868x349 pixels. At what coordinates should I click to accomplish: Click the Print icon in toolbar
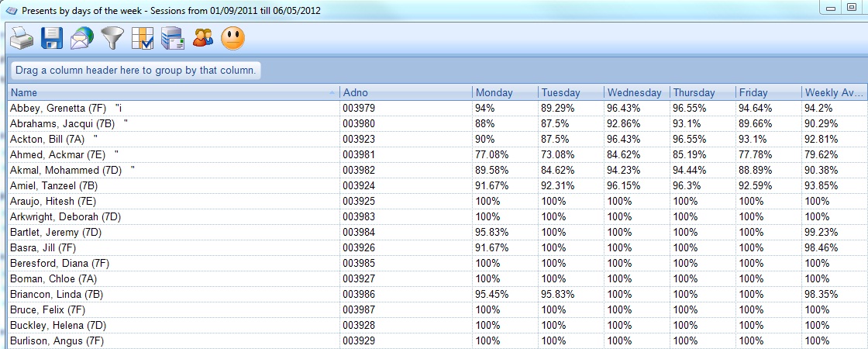click(22, 39)
